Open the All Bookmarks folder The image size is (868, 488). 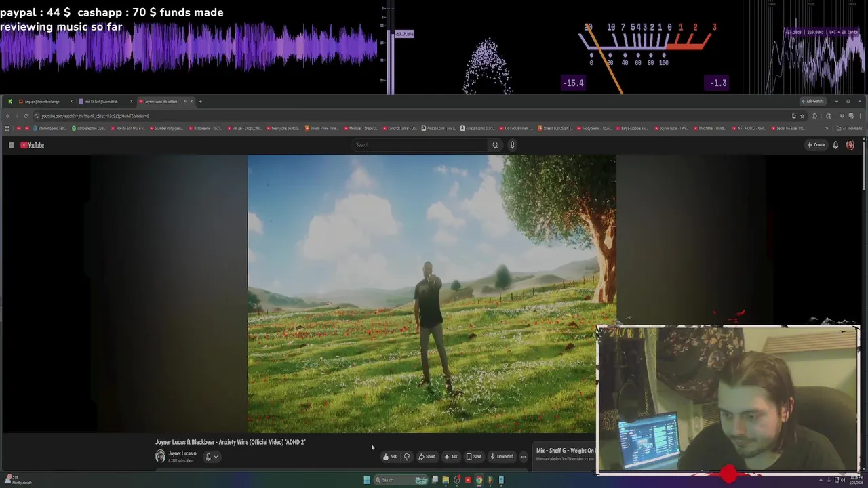[850, 128]
